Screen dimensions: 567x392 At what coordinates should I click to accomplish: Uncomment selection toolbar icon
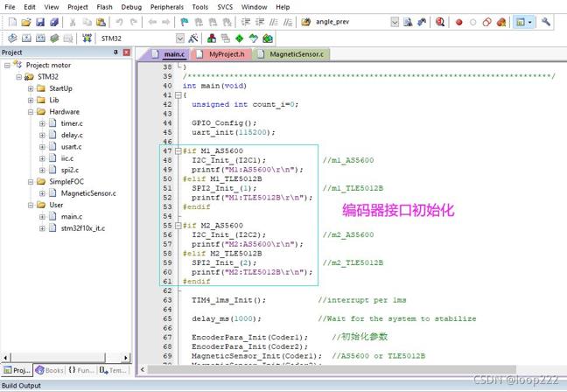(288, 22)
